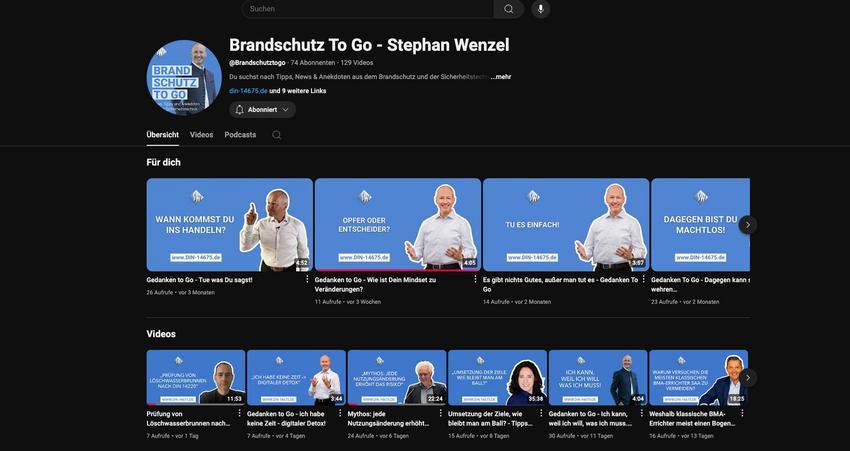850x451 pixels.
Task: Play 'TU ES EINFACH!' thumbnail
Action: click(x=565, y=224)
